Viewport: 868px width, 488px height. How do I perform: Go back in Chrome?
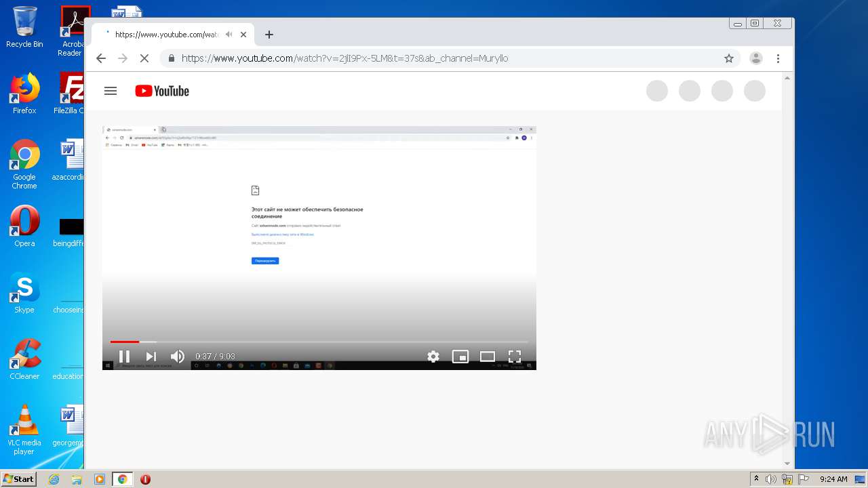(101, 58)
